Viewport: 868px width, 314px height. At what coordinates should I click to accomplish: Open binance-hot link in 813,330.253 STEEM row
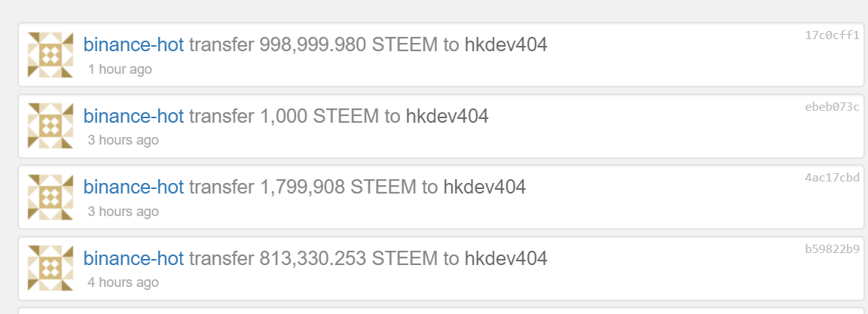click(133, 258)
